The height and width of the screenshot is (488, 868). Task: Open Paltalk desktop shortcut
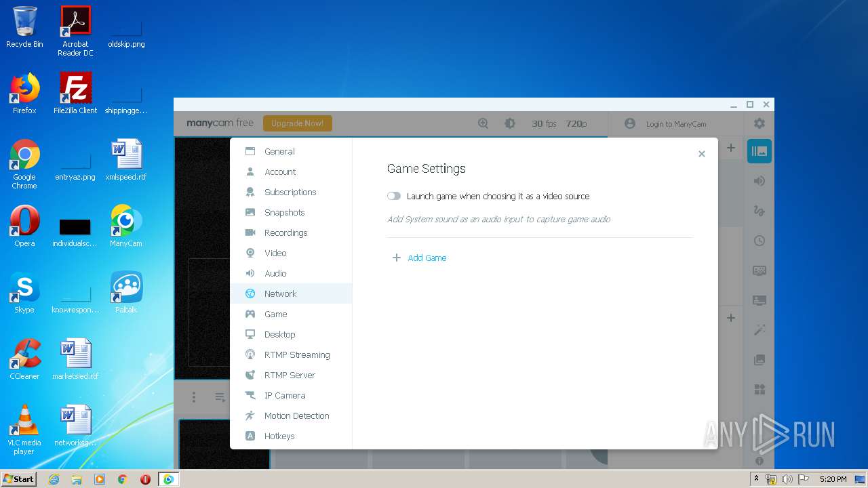tap(126, 293)
